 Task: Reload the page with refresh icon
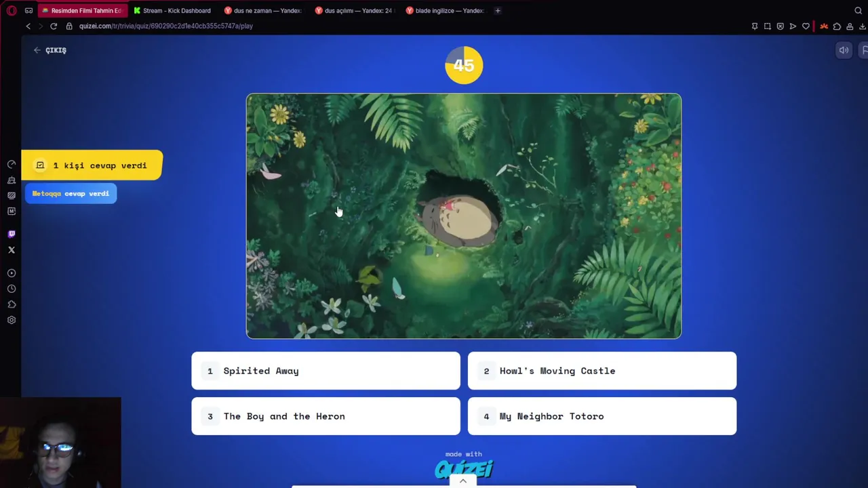click(54, 26)
